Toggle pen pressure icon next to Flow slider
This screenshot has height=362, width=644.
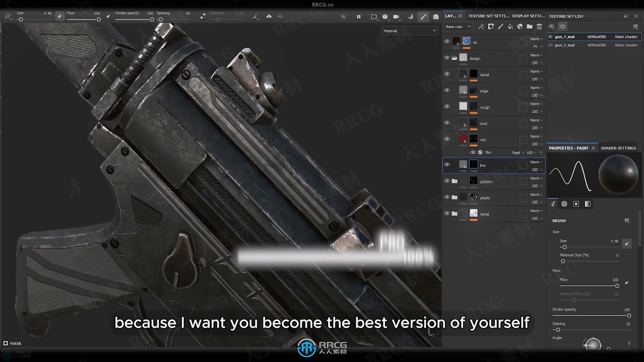pyautogui.click(x=108, y=16)
